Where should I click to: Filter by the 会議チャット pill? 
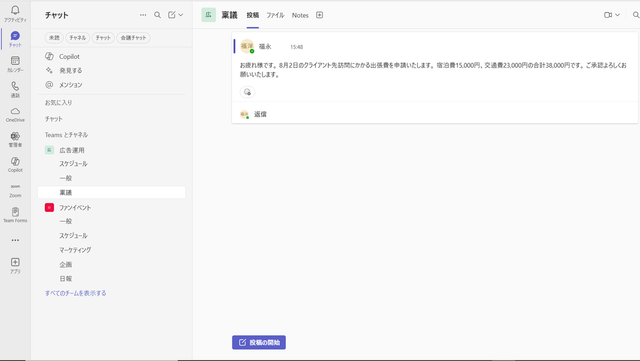pos(133,38)
